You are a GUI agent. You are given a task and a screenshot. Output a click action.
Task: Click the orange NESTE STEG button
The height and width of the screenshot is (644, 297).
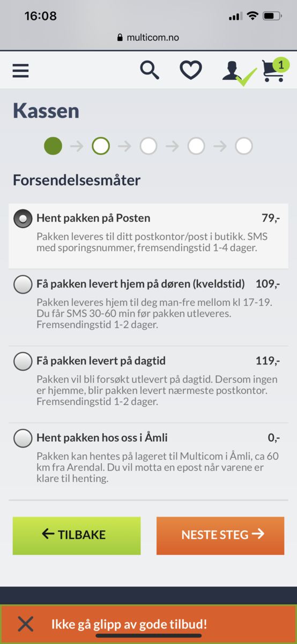click(x=220, y=536)
